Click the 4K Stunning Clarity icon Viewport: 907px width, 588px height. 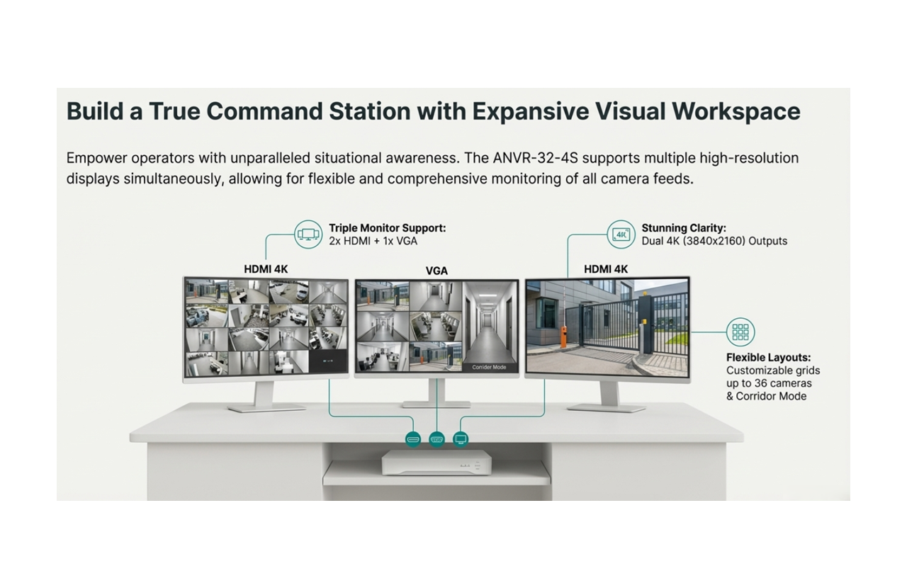[x=621, y=234]
